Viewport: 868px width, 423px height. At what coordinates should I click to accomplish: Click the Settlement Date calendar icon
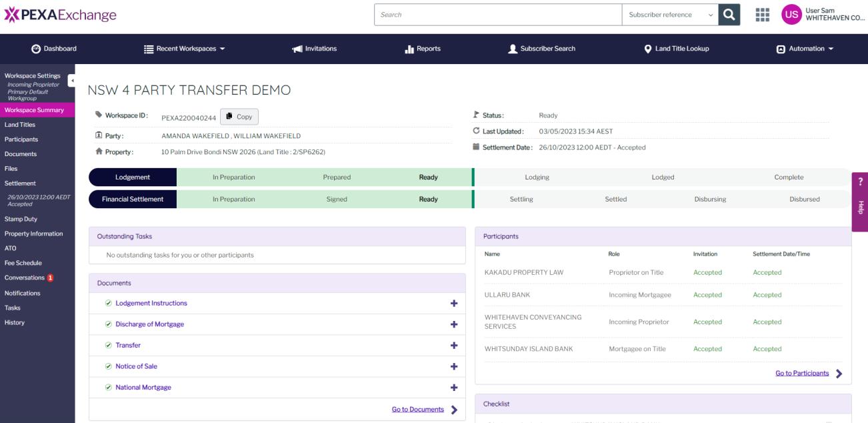(476, 147)
